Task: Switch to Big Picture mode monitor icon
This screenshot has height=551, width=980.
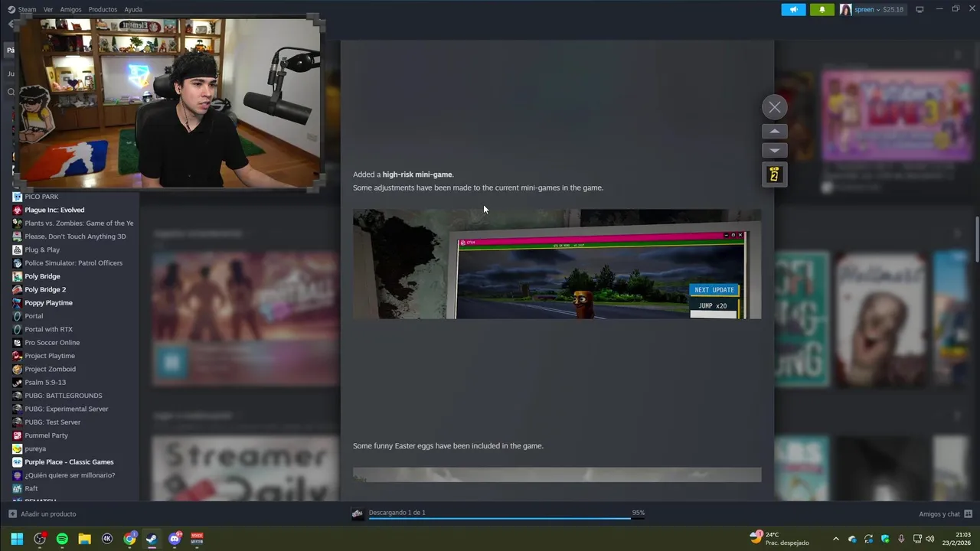Action: [x=920, y=9]
